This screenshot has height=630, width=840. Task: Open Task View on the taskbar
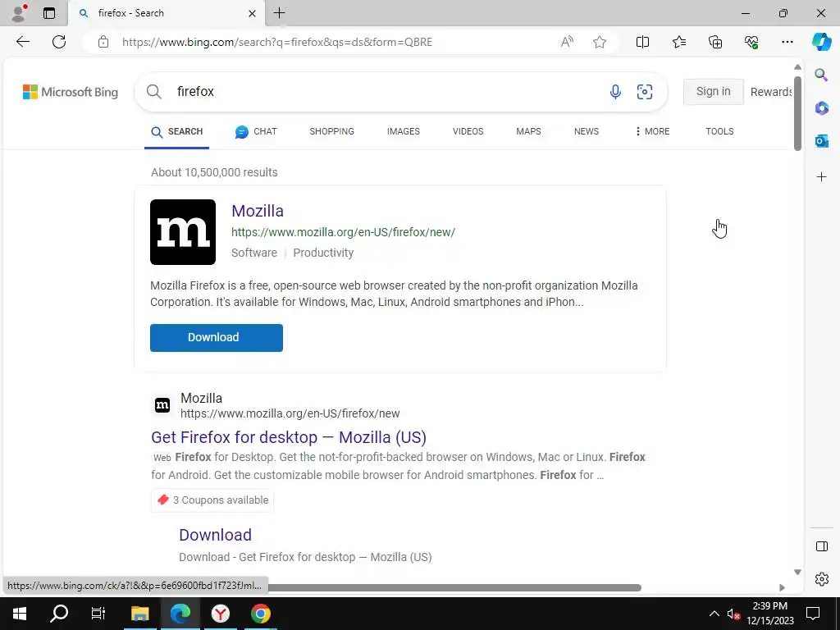[98, 614]
